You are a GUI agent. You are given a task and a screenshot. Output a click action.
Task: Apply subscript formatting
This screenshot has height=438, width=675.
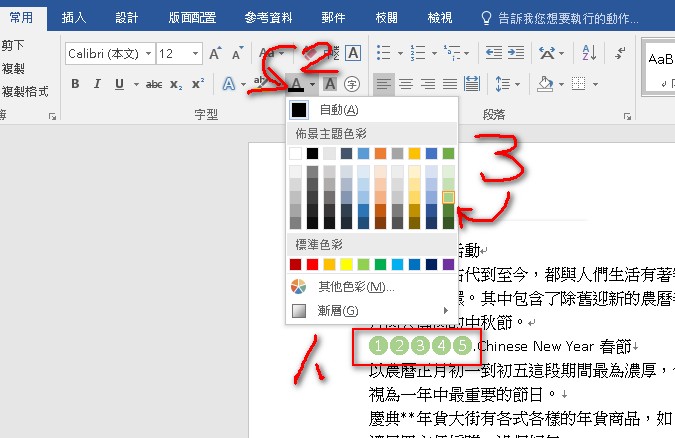[x=176, y=84]
